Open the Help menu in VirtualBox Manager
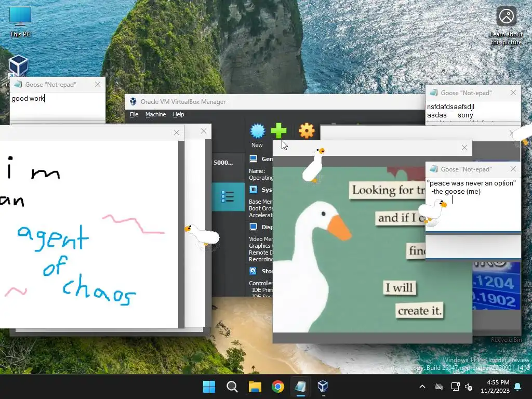The width and height of the screenshot is (532, 399). click(x=179, y=114)
